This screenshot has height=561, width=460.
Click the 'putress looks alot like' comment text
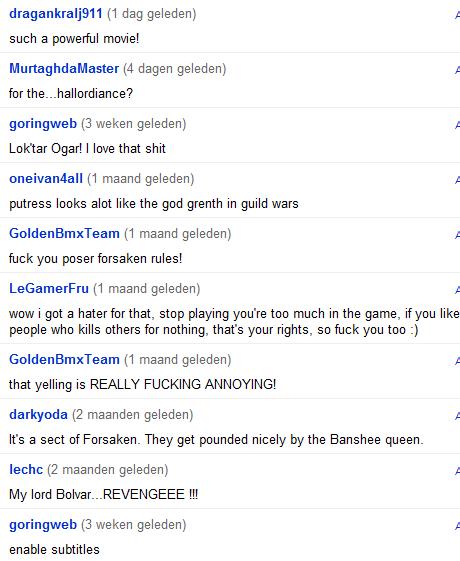(x=154, y=204)
